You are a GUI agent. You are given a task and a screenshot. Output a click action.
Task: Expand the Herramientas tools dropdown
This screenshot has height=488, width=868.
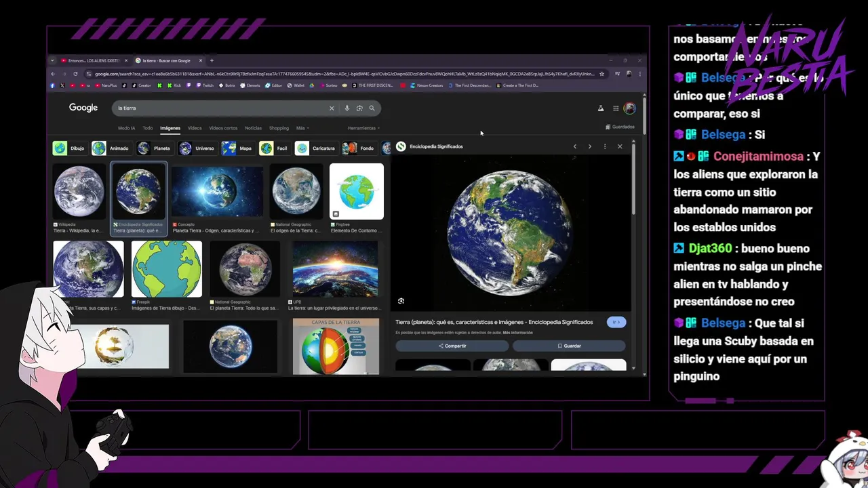click(363, 128)
